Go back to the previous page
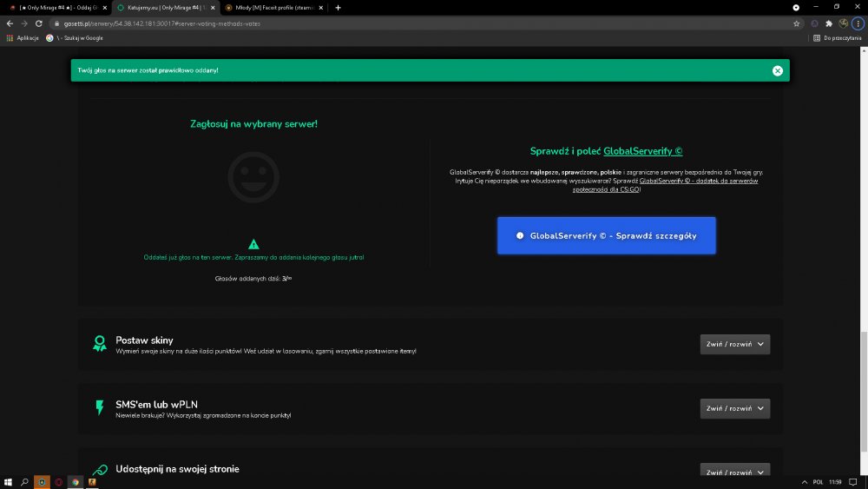 pyautogui.click(x=10, y=23)
